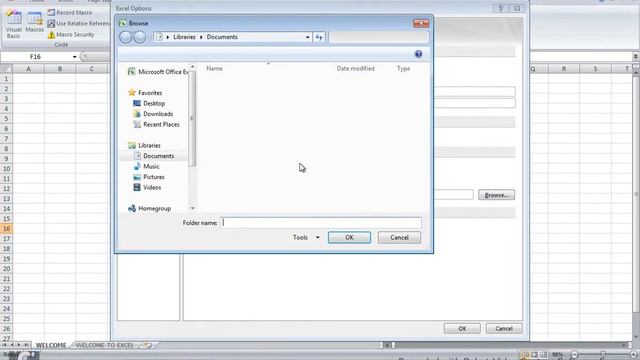Click the Libraries breadcrumb in address bar

click(184, 37)
